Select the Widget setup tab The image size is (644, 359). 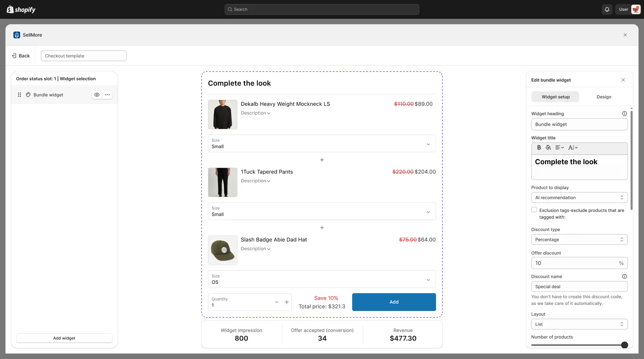[555, 97]
